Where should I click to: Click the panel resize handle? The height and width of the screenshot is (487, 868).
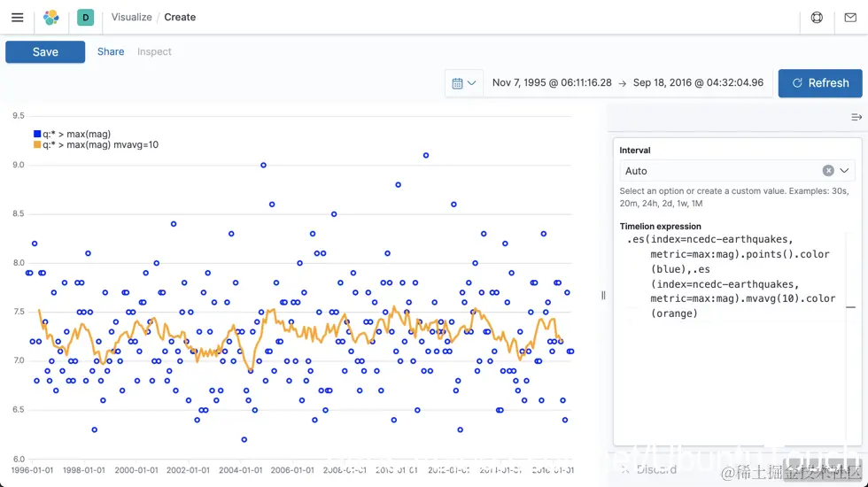click(x=603, y=295)
